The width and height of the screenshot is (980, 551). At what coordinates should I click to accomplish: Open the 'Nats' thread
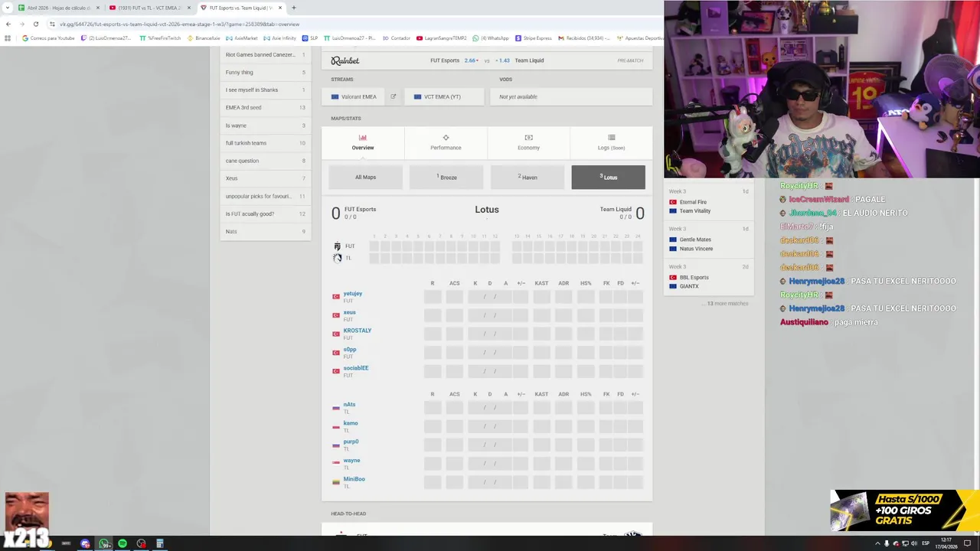[x=266, y=232]
